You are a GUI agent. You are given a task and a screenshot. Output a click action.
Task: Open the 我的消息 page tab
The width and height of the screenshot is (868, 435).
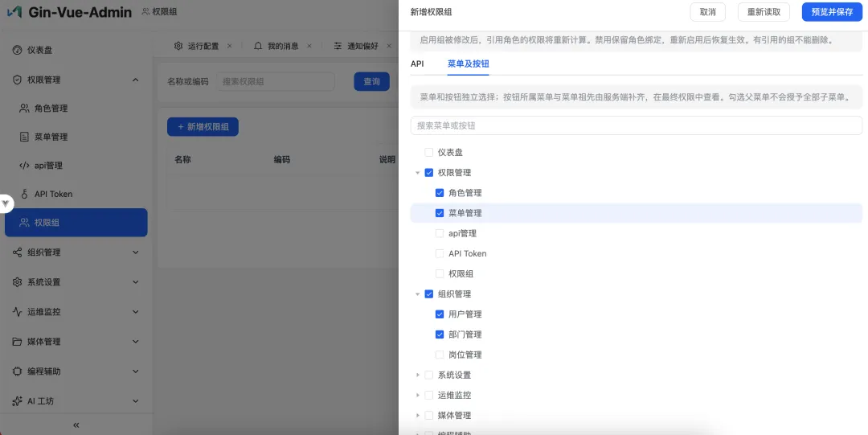pos(283,46)
